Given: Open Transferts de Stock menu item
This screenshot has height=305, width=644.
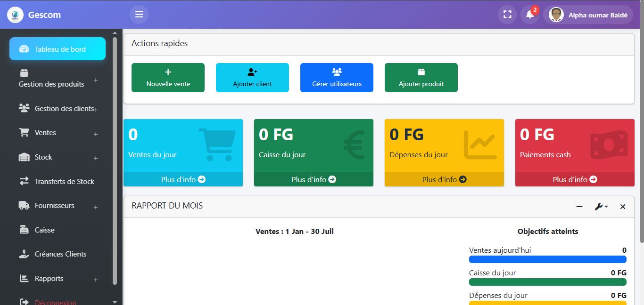Looking at the screenshot, I should click(x=64, y=181).
